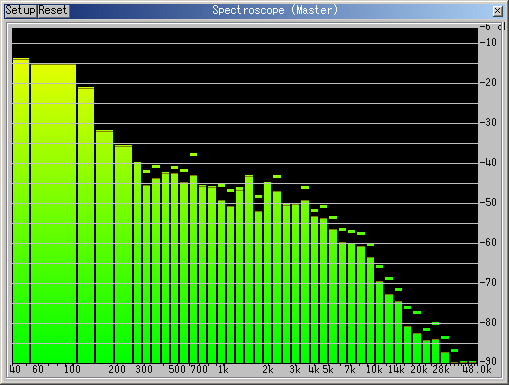This screenshot has width=509, height=385.
Task: Close the Spectroscope window
Action: [x=497, y=11]
